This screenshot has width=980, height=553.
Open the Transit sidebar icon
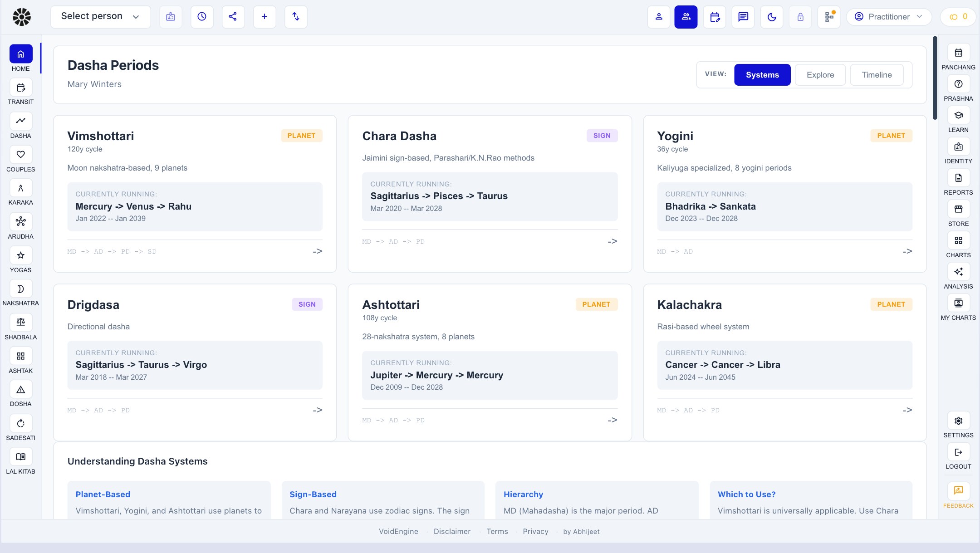click(21, 88)
